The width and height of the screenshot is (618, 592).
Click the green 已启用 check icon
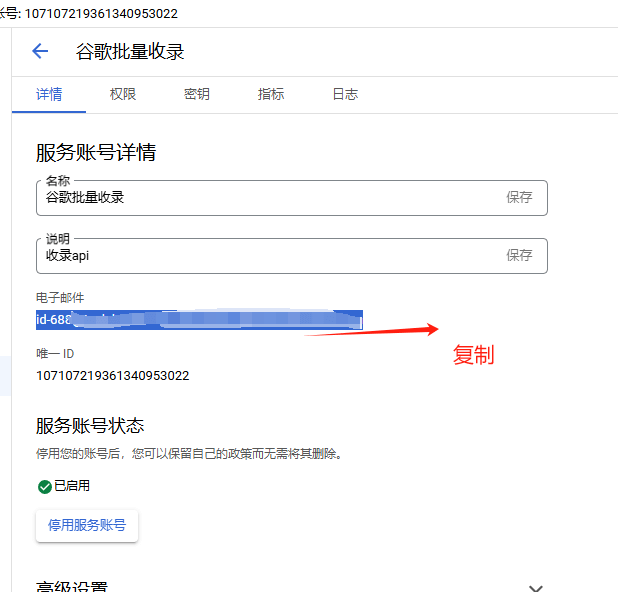click(45, 487)
